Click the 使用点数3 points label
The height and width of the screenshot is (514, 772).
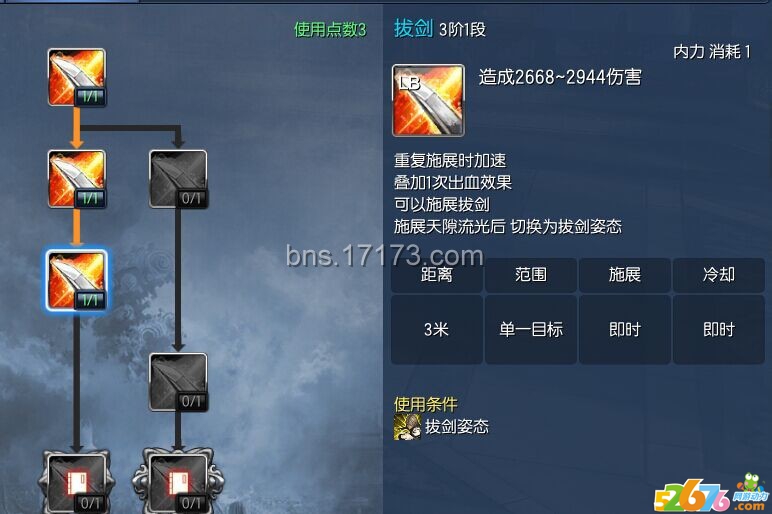point(330,30)
